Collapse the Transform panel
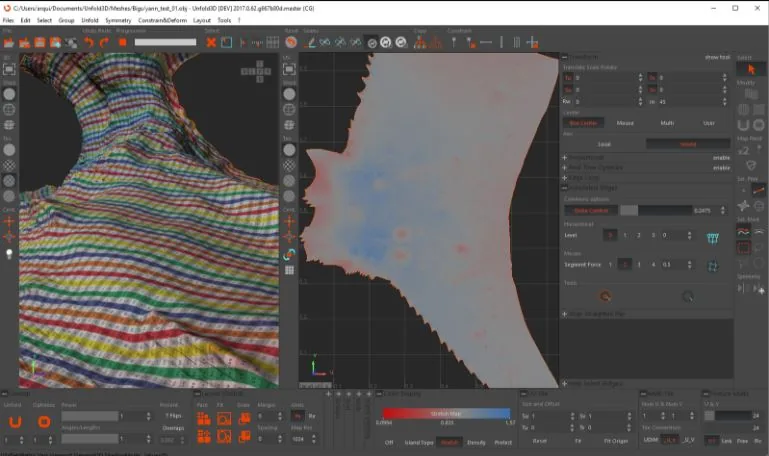Image resolution: width=769 pixels, height=456 pixels. pyautogui.click(x=564, y=57)
